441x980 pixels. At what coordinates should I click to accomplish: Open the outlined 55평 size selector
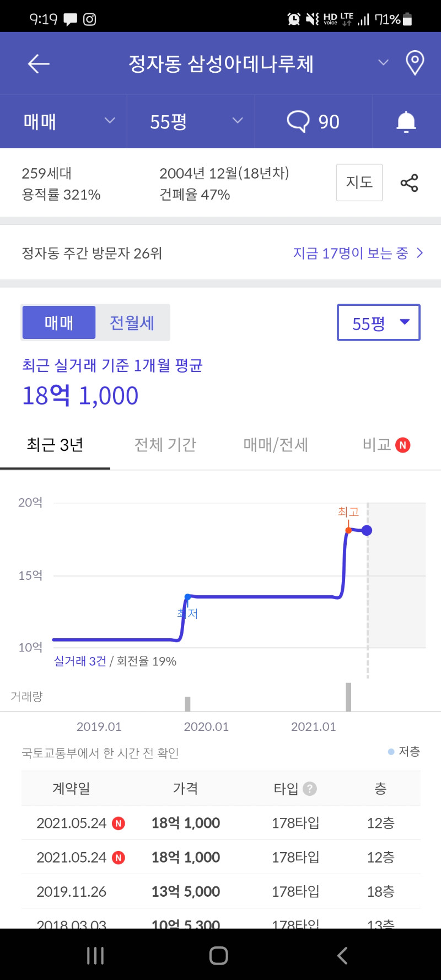379,322
